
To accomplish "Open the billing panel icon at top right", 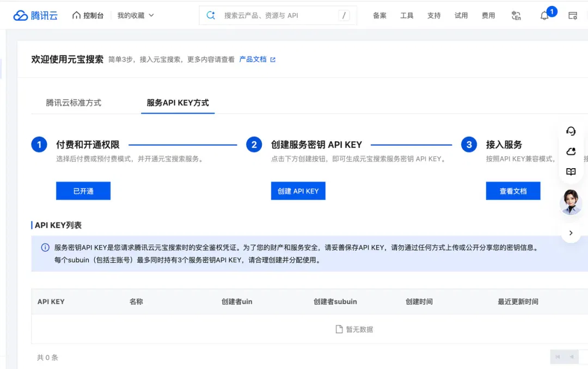I will 573,15.
